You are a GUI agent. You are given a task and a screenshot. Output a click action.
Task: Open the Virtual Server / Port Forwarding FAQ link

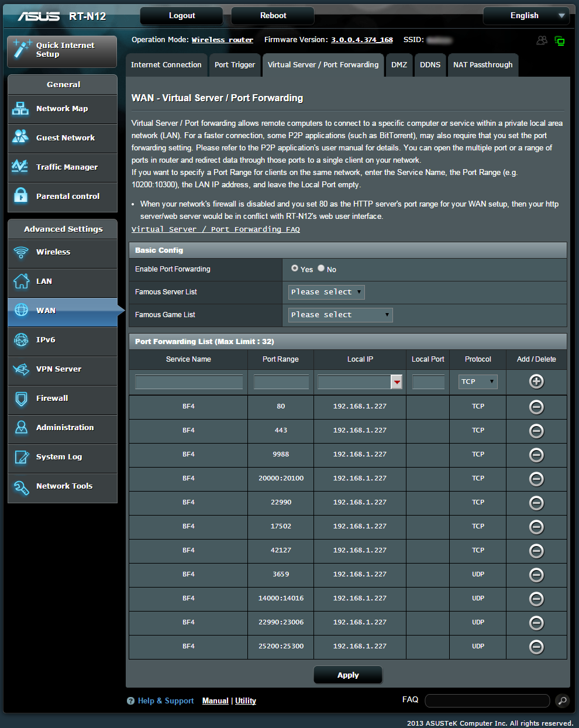(216, 229)
